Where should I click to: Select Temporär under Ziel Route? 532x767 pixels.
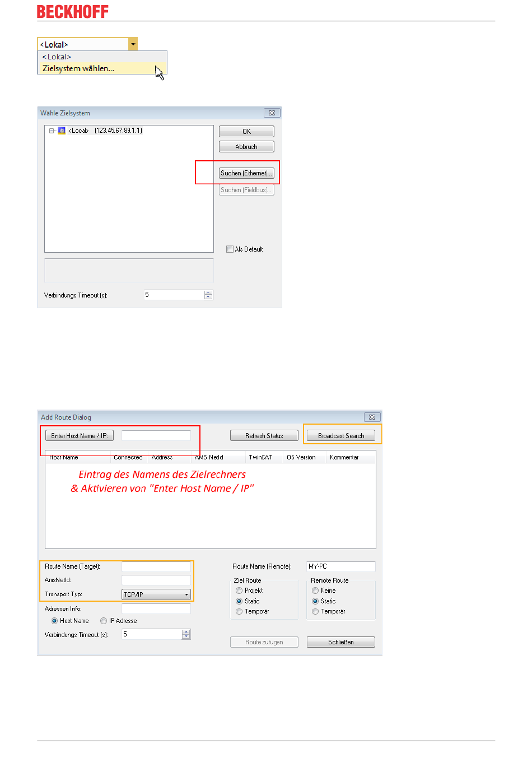point(239,612)
